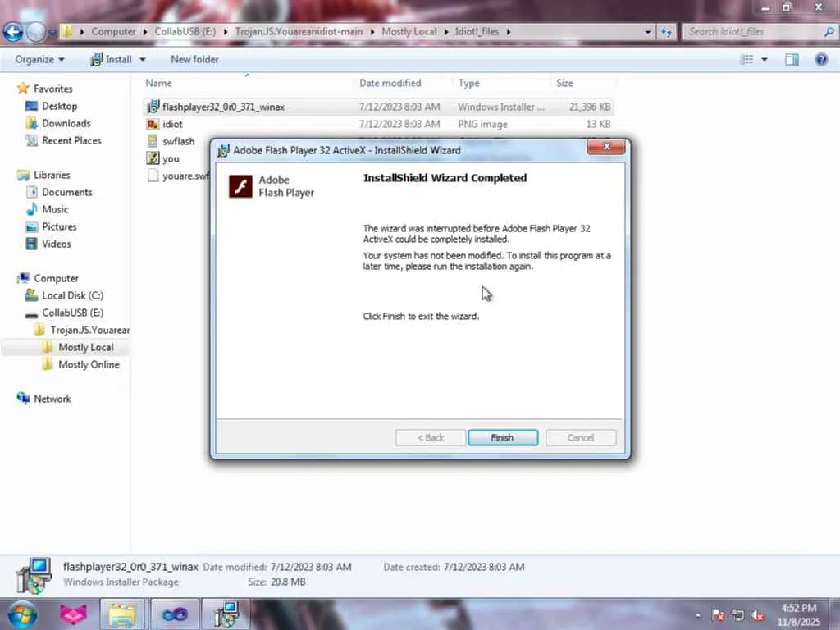This screenshot has height=630, width=840.
Task: Click the File Explorer taskbar icon
Action: [123, 614]
